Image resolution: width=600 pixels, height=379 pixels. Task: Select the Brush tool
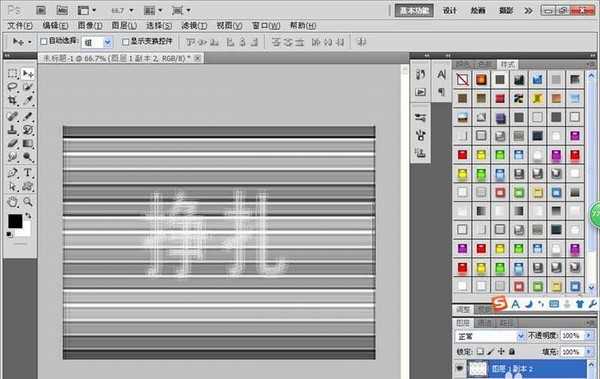pos(28,116)
